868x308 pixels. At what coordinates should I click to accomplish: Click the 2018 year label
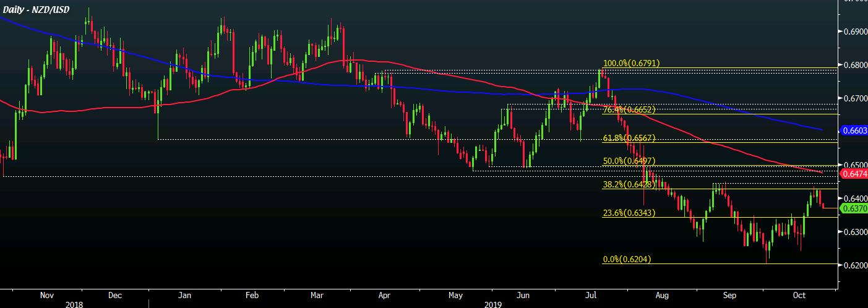pos(74,304)
